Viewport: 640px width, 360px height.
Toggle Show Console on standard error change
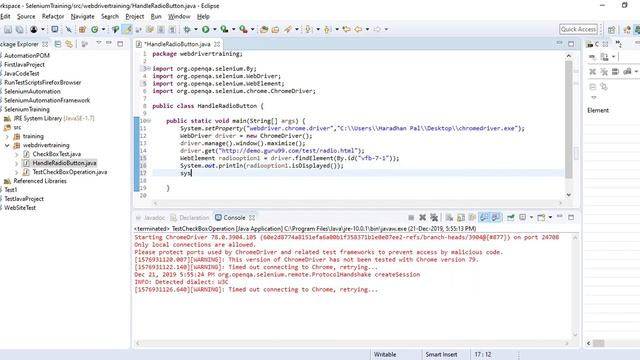(496, 218)
